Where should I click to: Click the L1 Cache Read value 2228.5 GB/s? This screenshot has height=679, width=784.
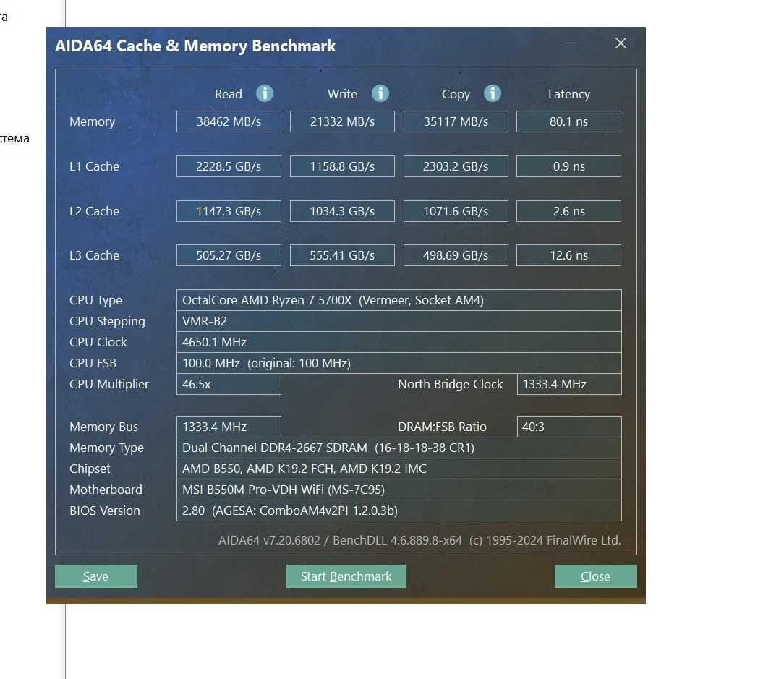pyautogui.click(x=229, y=166)
